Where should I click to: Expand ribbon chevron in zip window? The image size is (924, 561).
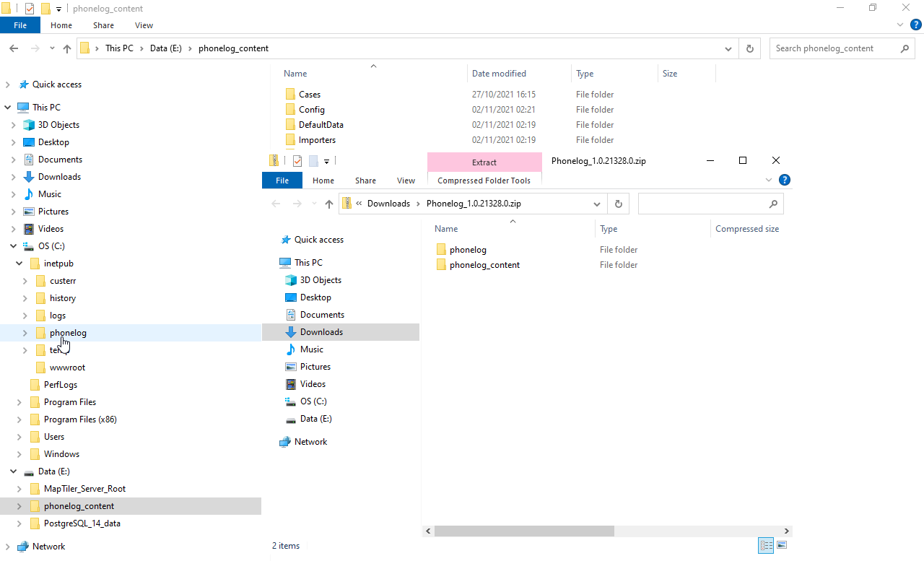pos(770,181)
